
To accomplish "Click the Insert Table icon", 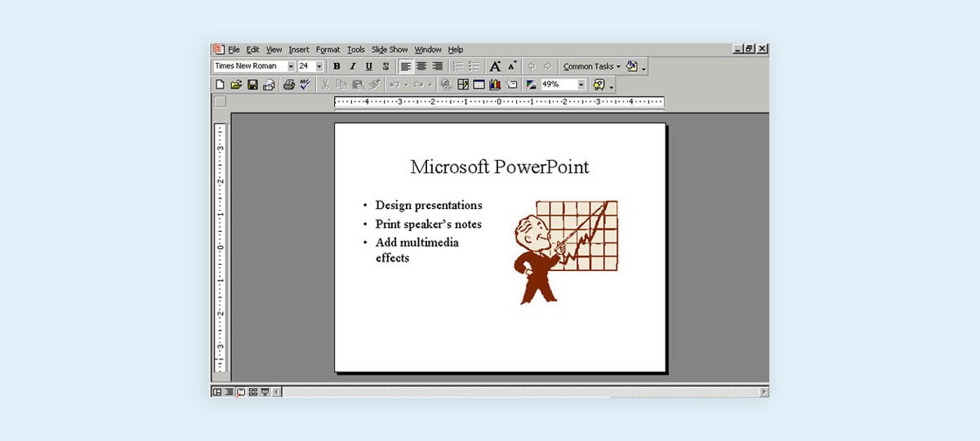I will point(479,84).
